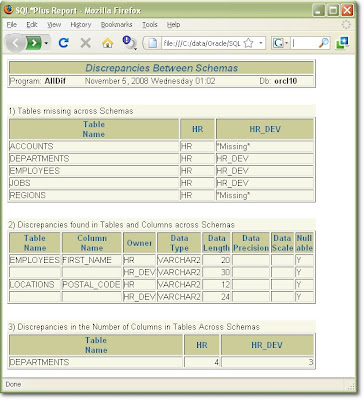
Task: Click the REGIONS table name cell
Action: tap(94, 195)
